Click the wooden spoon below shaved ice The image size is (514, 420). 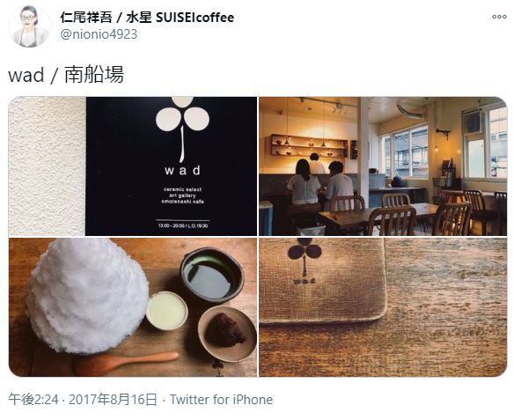(126, 364)
